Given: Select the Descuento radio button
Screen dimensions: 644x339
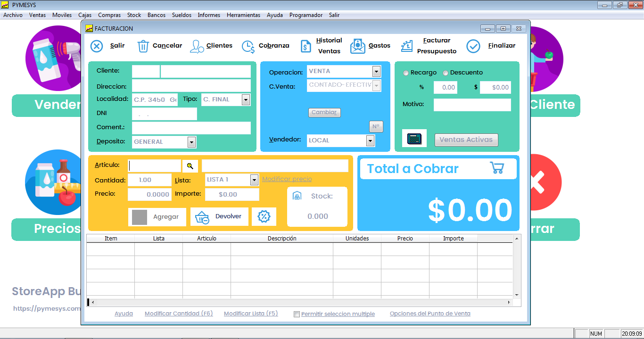Looking at the screenshot, I should click(x=446, y=73).
